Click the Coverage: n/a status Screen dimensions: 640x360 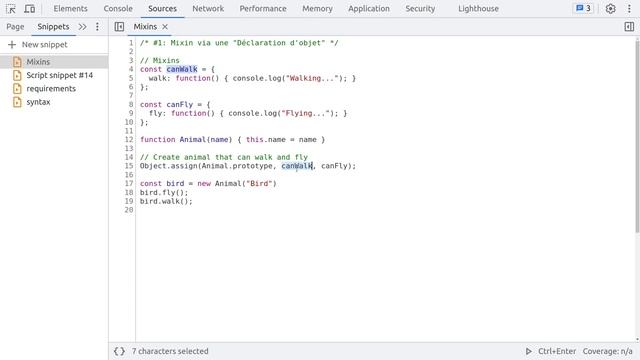tap(607, 351)
